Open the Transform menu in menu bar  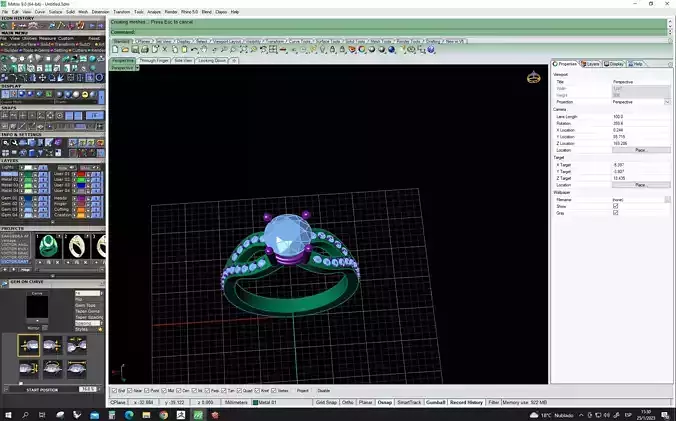(122, 12)
